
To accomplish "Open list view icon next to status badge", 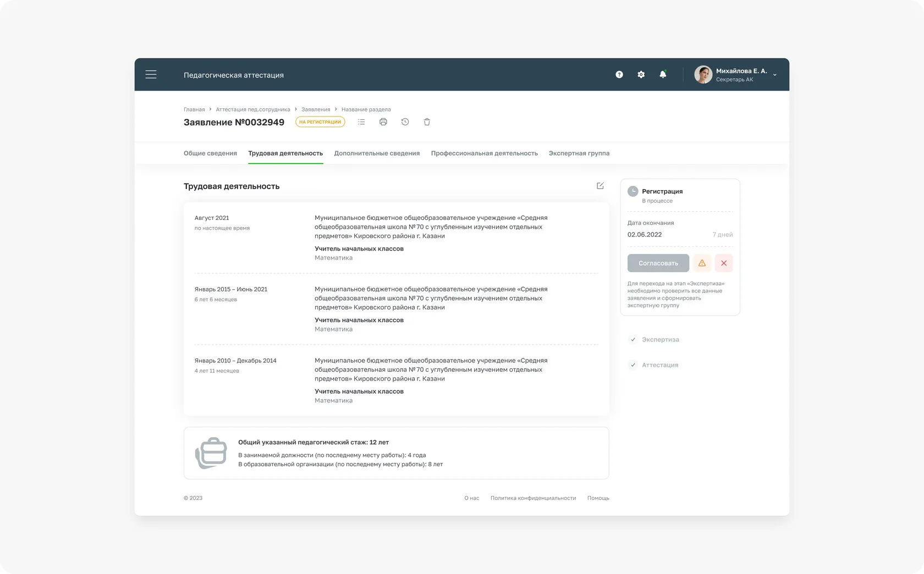I will [x=361, y=122].
